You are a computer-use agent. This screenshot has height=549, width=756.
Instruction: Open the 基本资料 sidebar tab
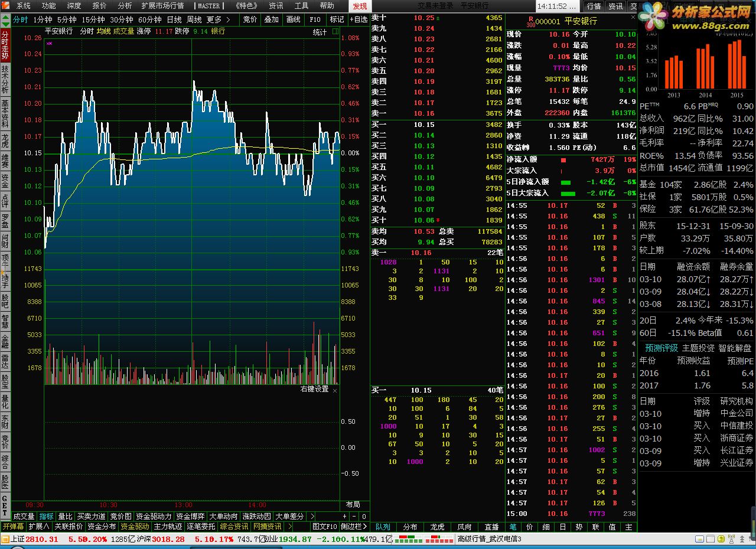click(5, 113)
